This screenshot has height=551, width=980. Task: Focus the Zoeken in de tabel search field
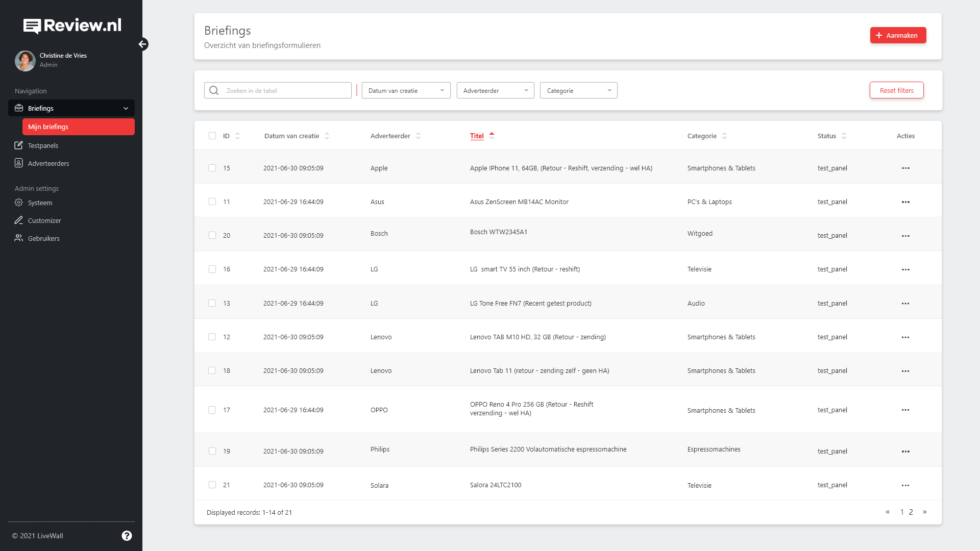pos(278,90)
